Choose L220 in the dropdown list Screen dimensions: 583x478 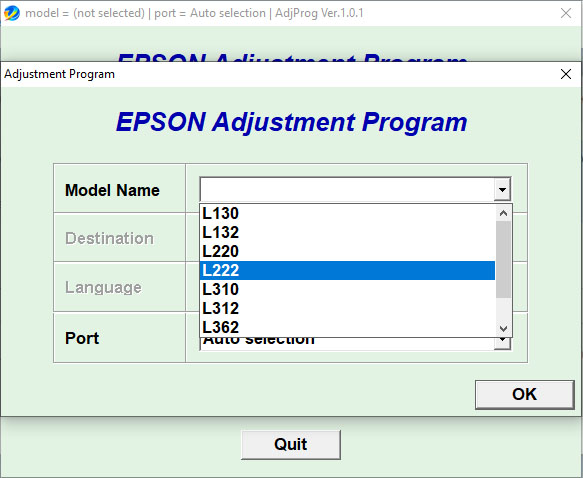pyautogui.click(x=347, y=251)
